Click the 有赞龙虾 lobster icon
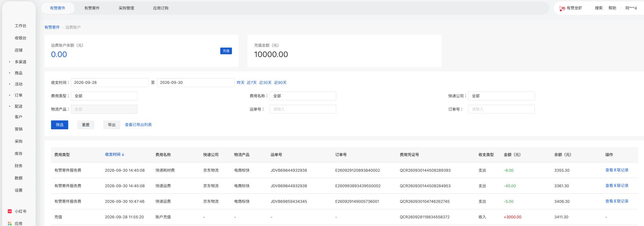This screenshot has width=644, height=226. 562,8
